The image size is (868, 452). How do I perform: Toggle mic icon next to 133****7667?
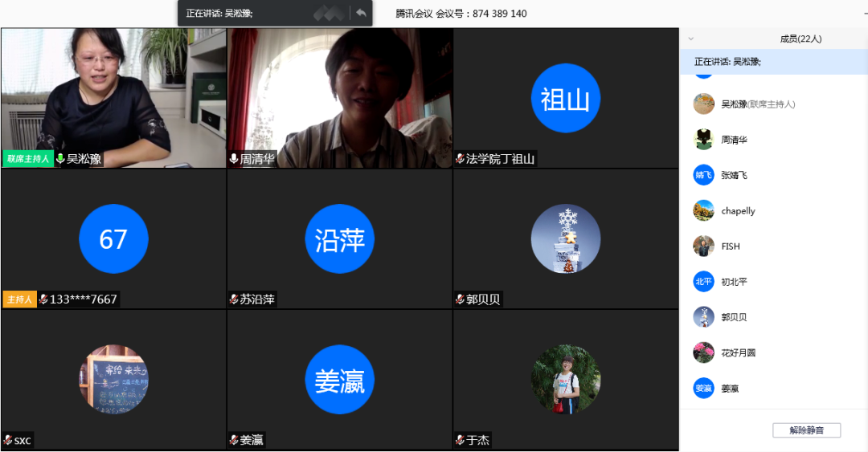[x=43, y=299]
